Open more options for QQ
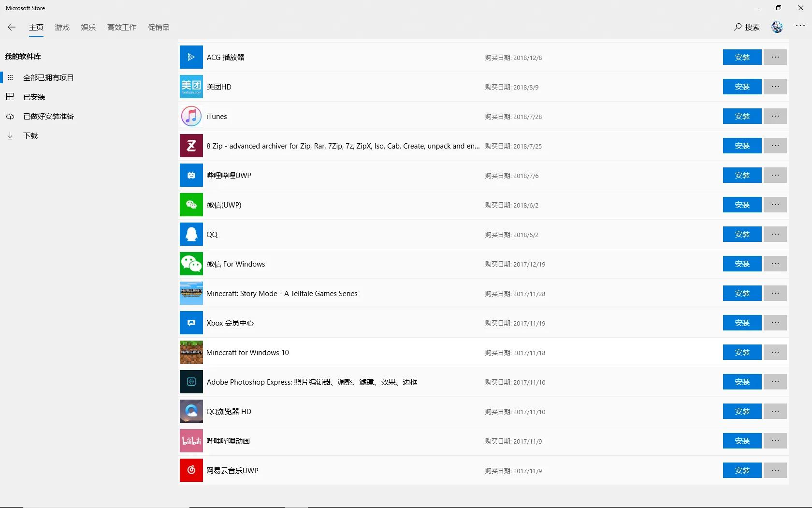Image resolution: width=812 pixels, height=508 pixels. tap(775, 234)
